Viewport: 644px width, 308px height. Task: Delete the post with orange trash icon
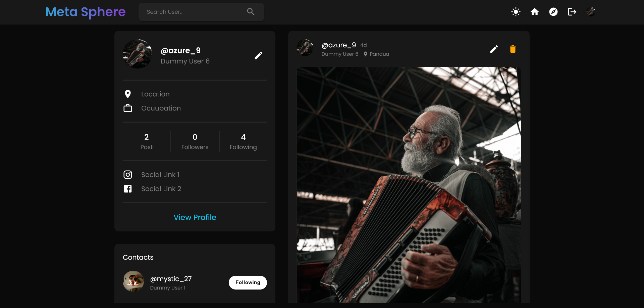click(x=513, y=49)
